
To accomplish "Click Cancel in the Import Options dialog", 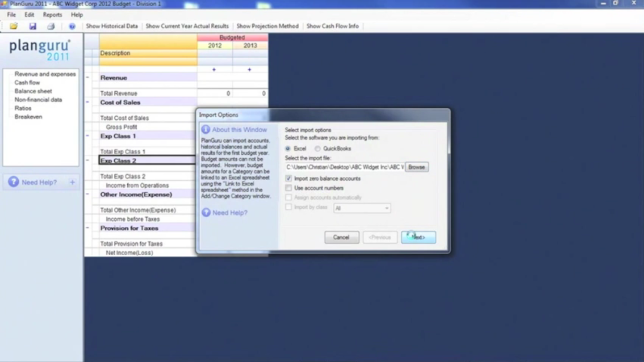I will [x=341, y=237].
